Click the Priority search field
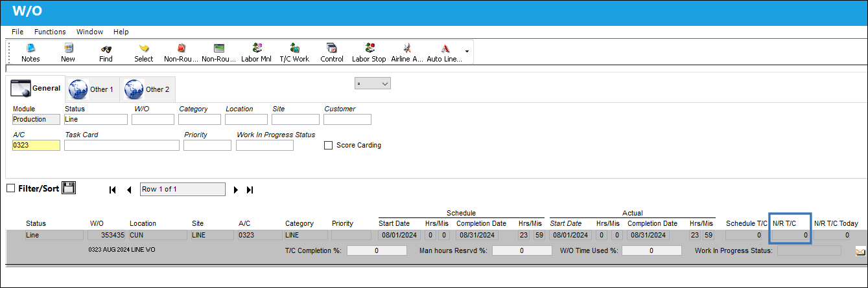 click(207, 146)
